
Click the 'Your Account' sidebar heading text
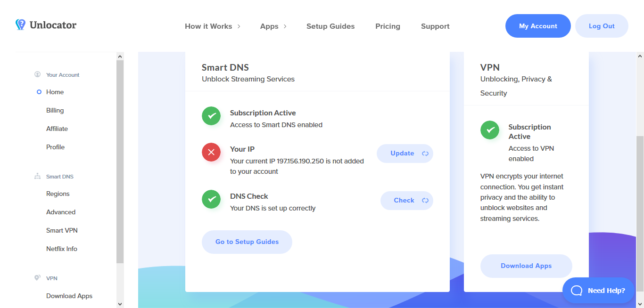[63, 75]
